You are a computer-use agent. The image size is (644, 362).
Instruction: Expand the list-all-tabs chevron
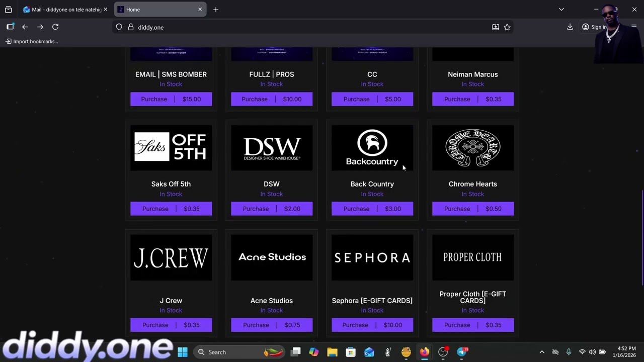(x=561, y=10)
